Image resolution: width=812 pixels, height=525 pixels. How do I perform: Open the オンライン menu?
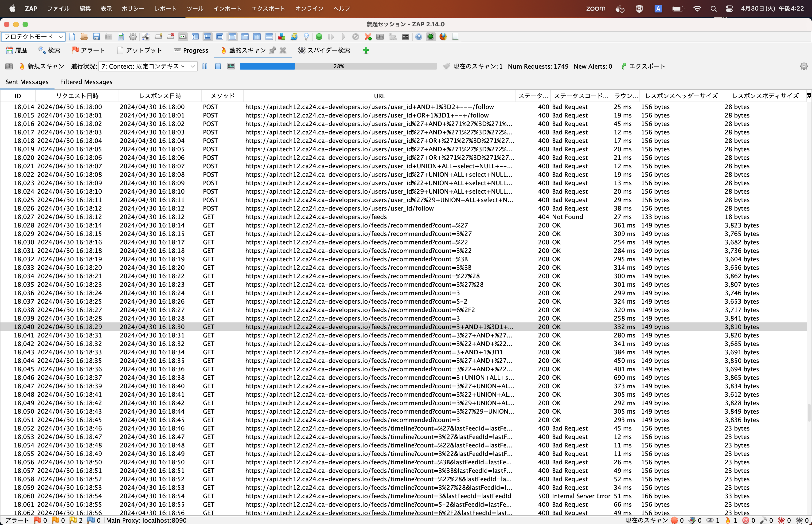(x=309, y=8)
